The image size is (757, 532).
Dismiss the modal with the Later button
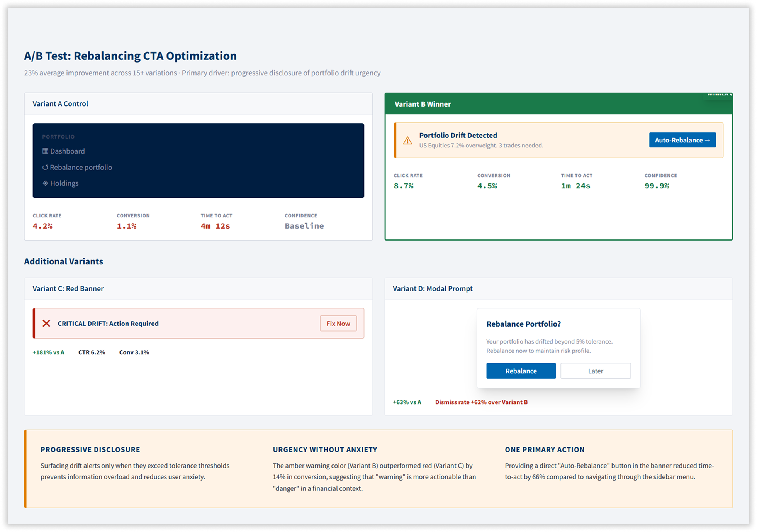(x=595, y=371)
